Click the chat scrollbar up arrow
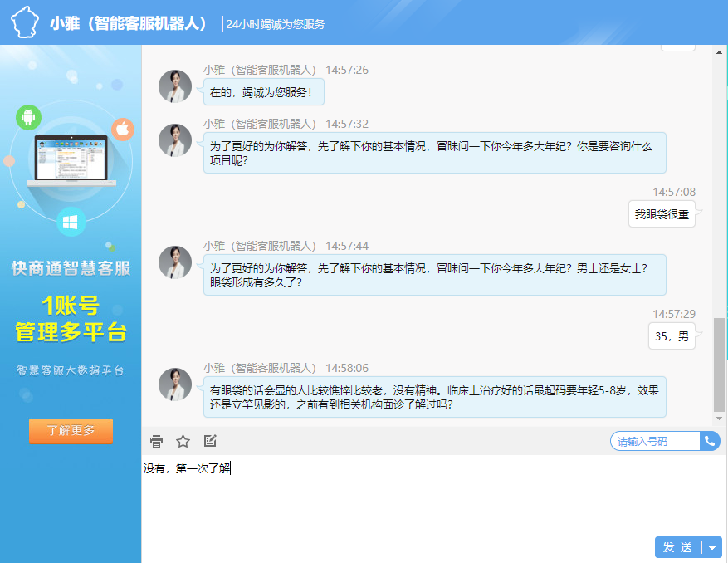728x563 pixels. [x=719, y=51]
